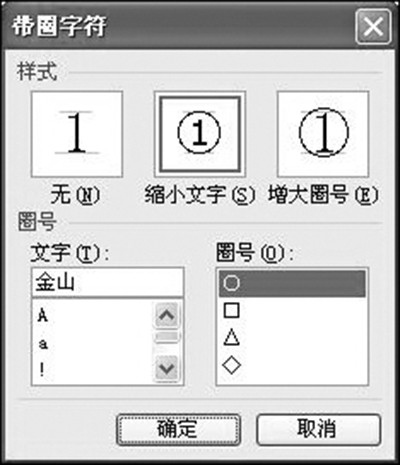Choose the 缩小文字 (S) style preview
Screen dimensions: 400x465
point(200,134)
